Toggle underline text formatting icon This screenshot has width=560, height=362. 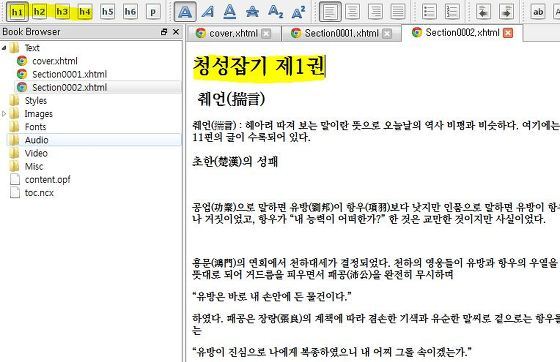click(x=230, y=12)
